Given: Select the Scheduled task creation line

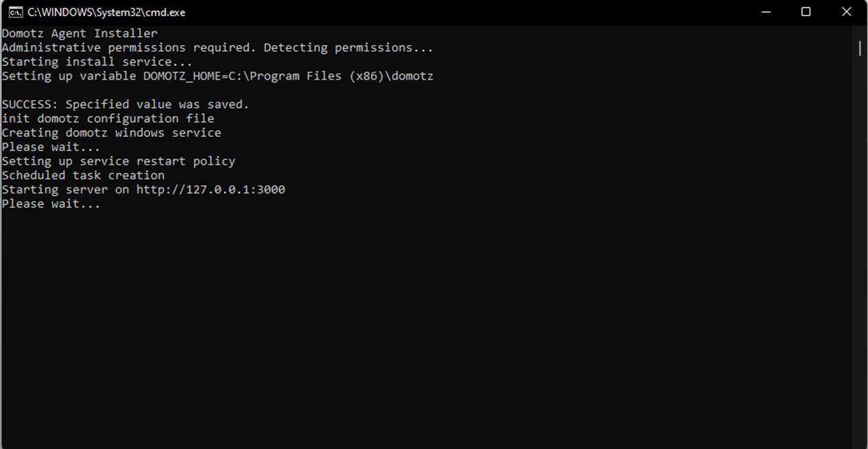Looking at the screenshot, I should click(x=83, y=174).
